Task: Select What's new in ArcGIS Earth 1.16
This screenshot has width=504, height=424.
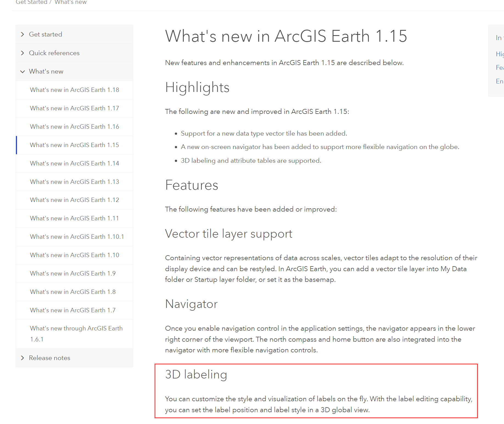Action: pos(74,127)
